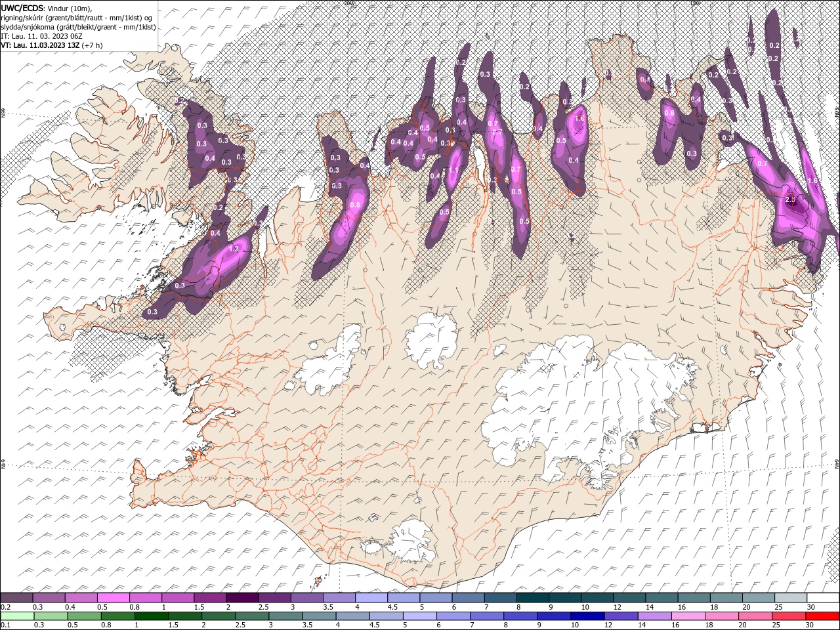840x630 pixels.
Task: Select upper legend swatch between 0.2 and 0.3
Action: (18, 598)
